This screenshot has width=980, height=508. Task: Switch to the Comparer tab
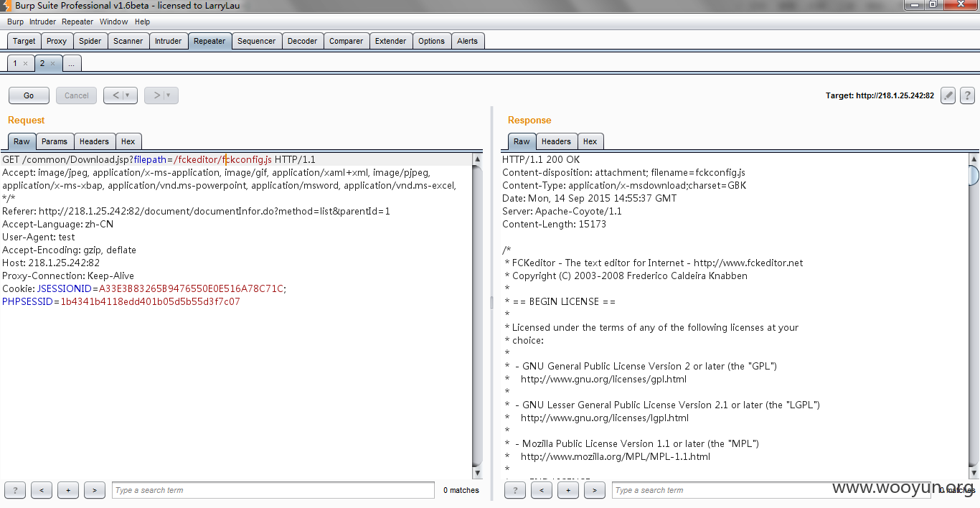tap(346, 41)
